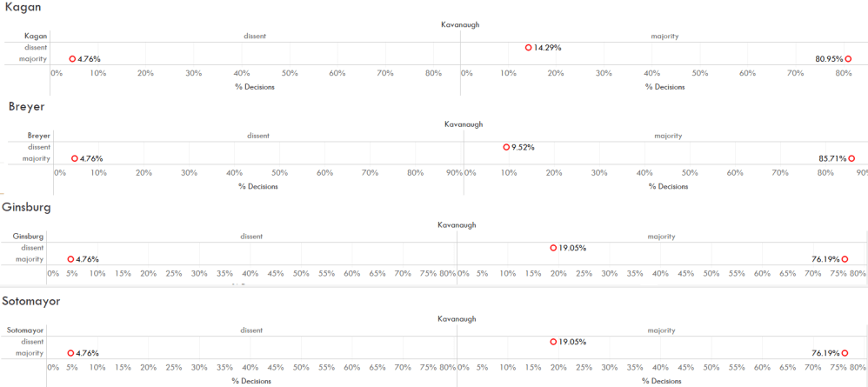Select the 4.76% marker in the Breyer chart
Image resolution: width=868 pixels, height=387 pixels.
tap(75, 159)
